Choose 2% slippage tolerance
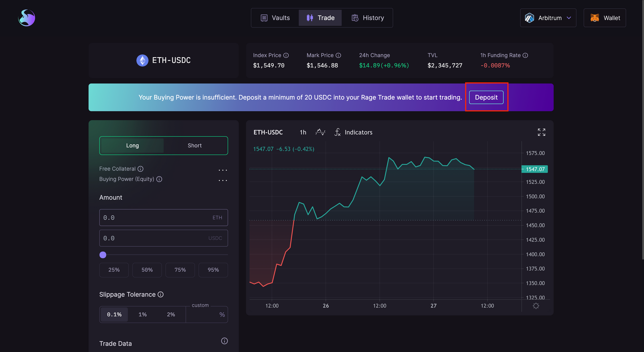644x352 pixels. [171, 314]
